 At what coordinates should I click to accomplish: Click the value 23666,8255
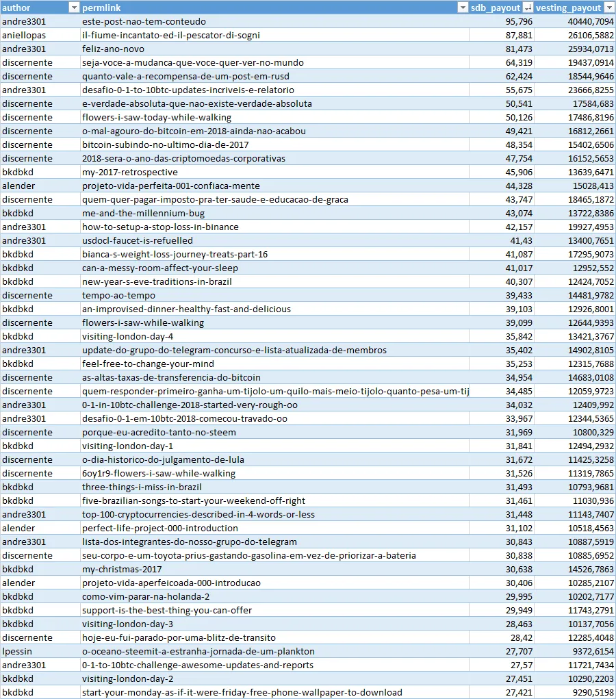tap(574, 90)
